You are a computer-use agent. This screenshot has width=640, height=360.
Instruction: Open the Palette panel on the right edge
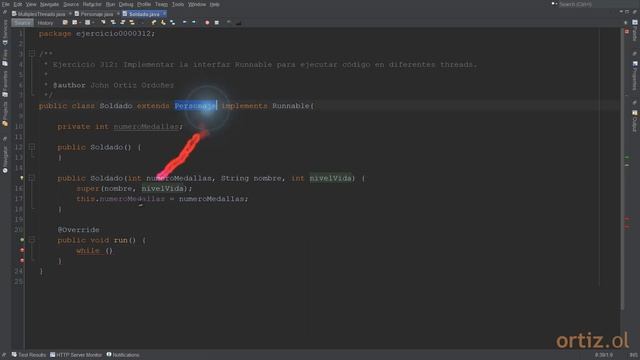(x=635, y=31)
